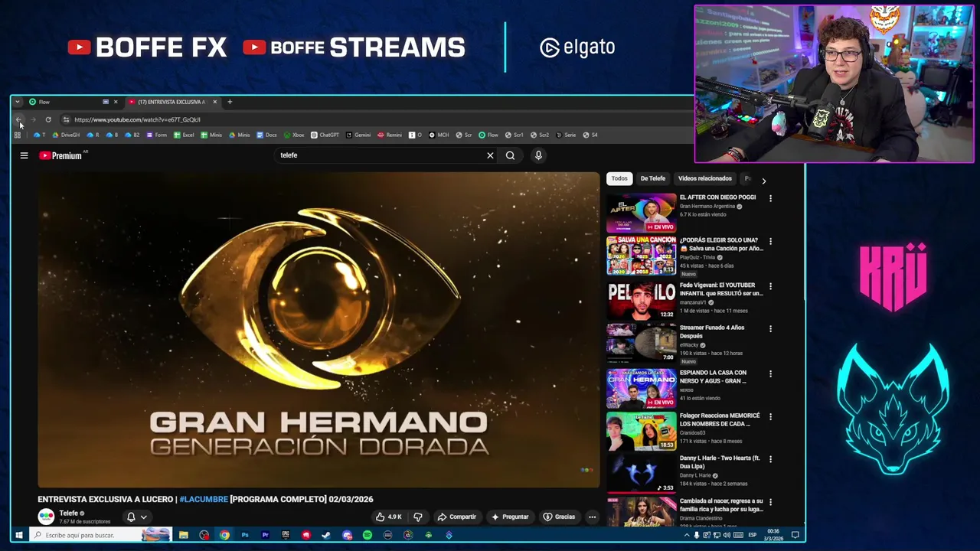Open the Docs bookmark

(x=266, y=135)
